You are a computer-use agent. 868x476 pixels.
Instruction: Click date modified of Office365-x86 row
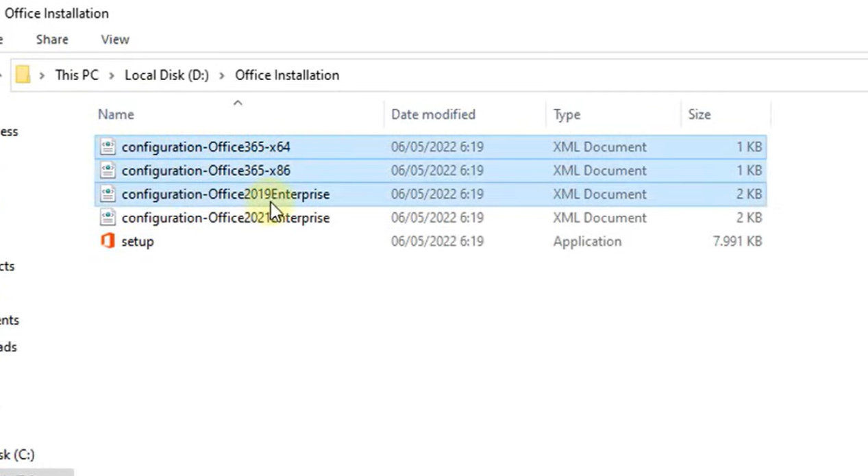point(437,170)
